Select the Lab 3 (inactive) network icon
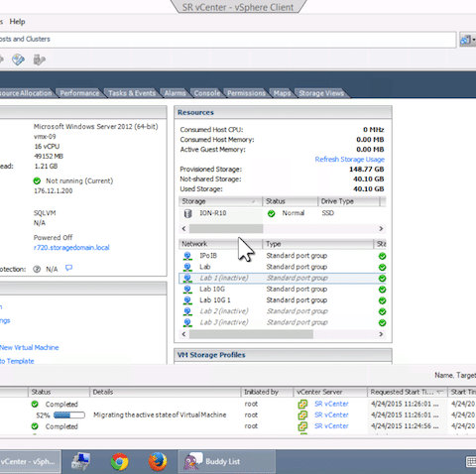Viewport: 476px width, 474px height. [x=187, y=322]
